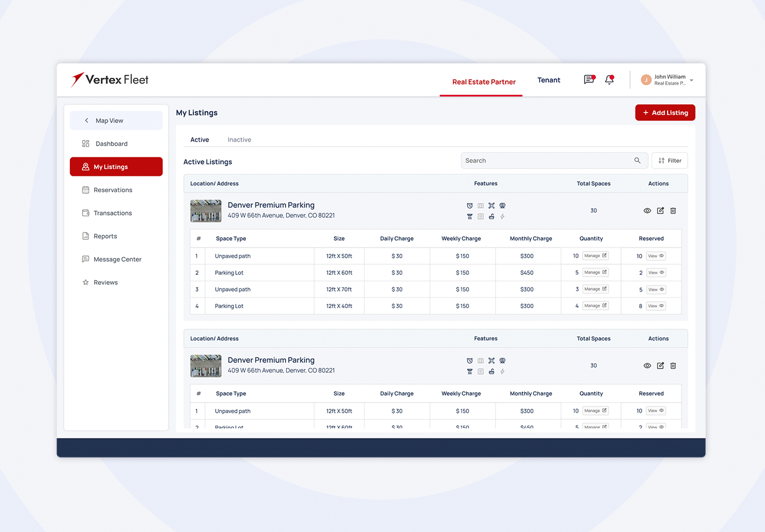Click lightning bolt feature icon in second listing
The height and width of the screenshot is (532, 765).
pyautogui.click(x=502, y=371)
